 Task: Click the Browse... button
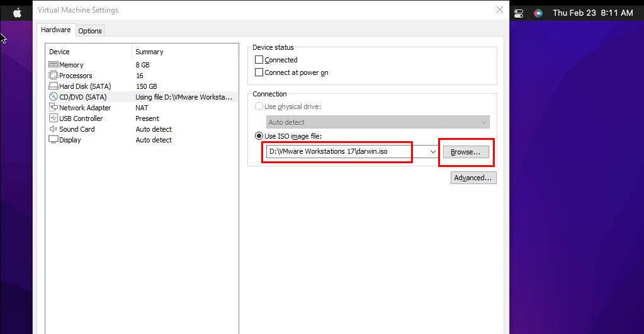click(466, 152)
